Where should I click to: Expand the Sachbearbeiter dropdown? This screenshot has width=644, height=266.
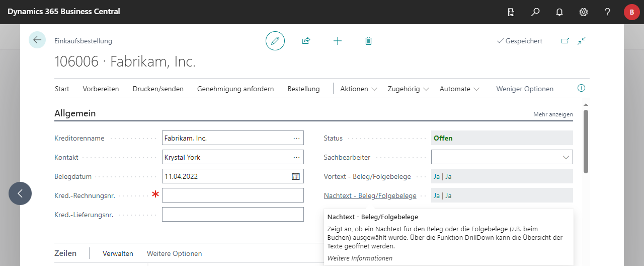566,157
